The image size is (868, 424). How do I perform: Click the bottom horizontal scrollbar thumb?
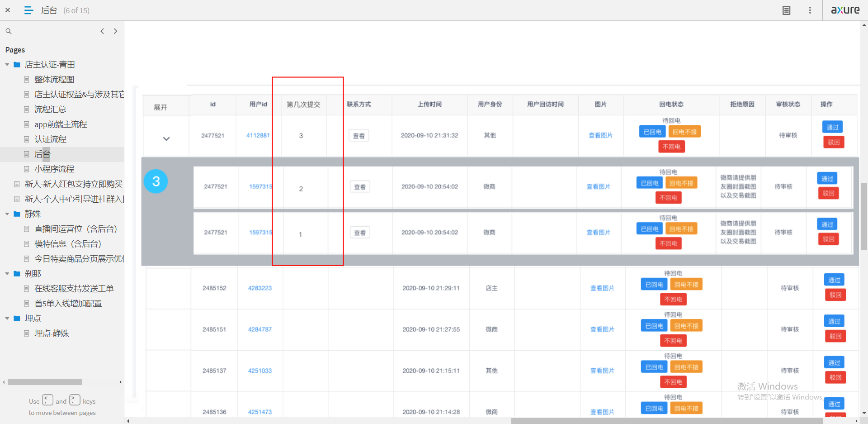point(667,421)
